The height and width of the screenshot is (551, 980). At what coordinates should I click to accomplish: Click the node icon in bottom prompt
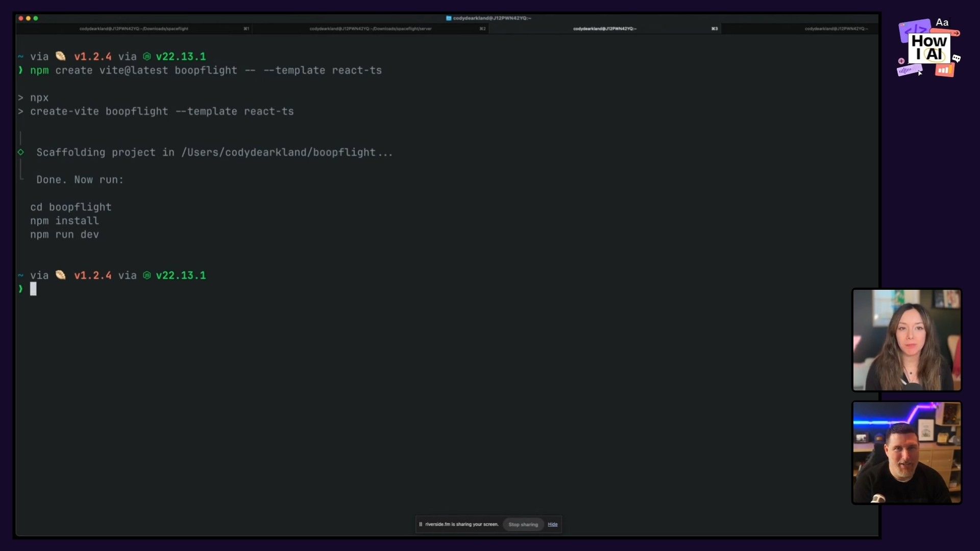click(x=147, y=275)
